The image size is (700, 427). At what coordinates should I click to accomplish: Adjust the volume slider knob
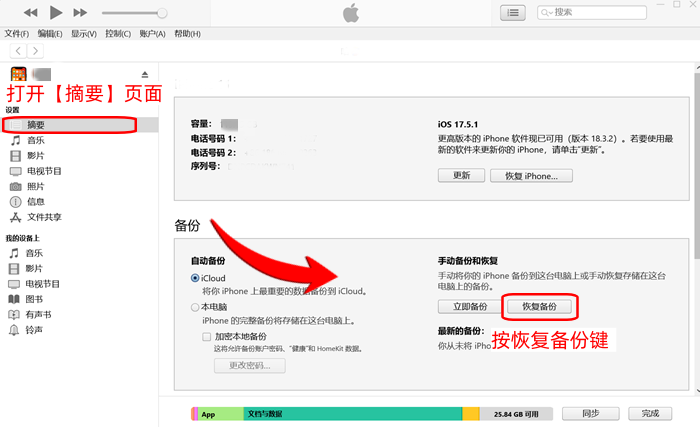pyautogui.click(x=162, y=13)
